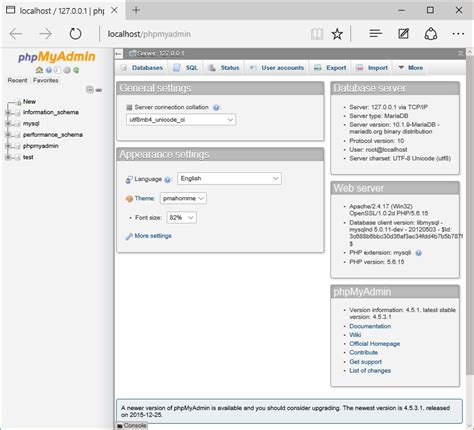Click help icon beside Server connection collation
This screenshot has width=474, height=430.
pyautogui.click(x=216, y=108)
